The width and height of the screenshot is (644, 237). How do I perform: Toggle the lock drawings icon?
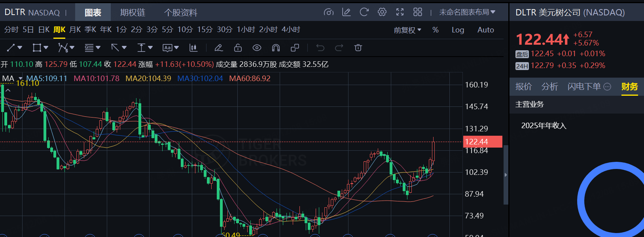coord(238,48)
